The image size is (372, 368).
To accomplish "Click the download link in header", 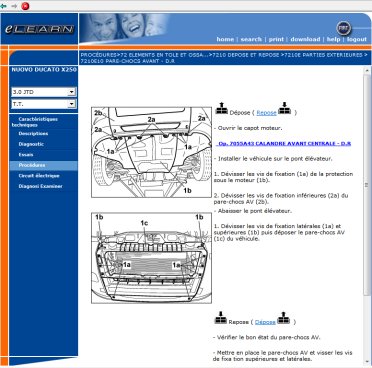I will [305, 39].
